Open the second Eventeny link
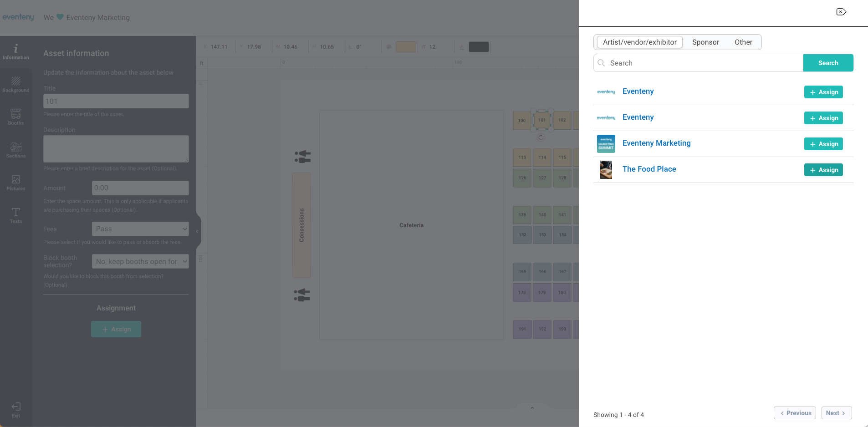 click(x=638, y=117)
